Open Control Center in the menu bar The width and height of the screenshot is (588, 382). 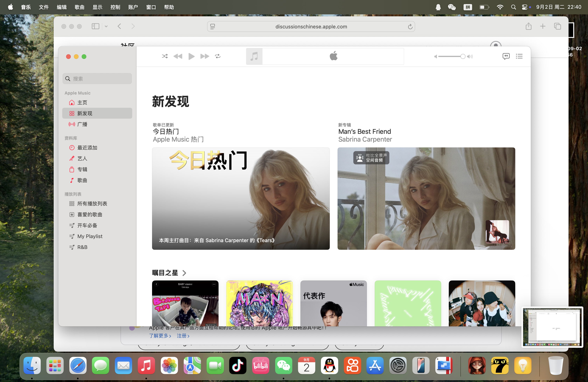[x=524, y=7]
